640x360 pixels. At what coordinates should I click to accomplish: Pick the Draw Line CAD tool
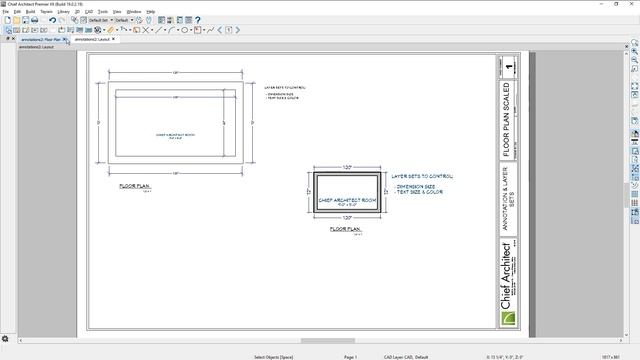(x=159, y=30)
